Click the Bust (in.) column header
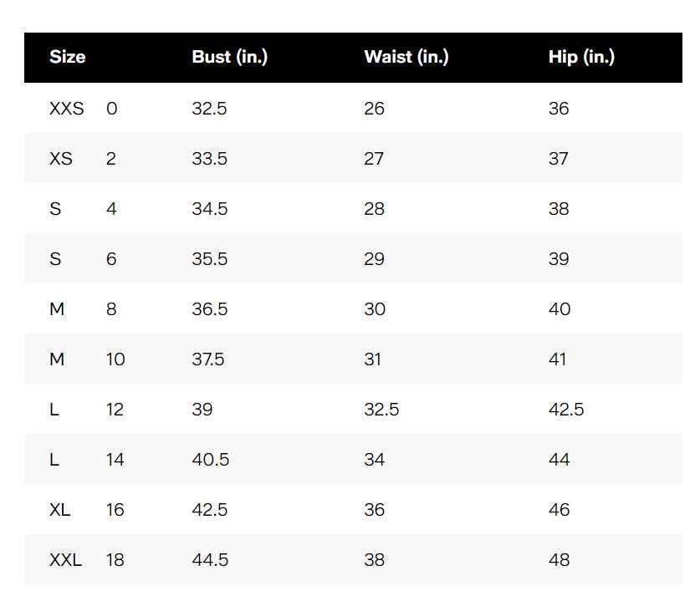 pos(229,58)
